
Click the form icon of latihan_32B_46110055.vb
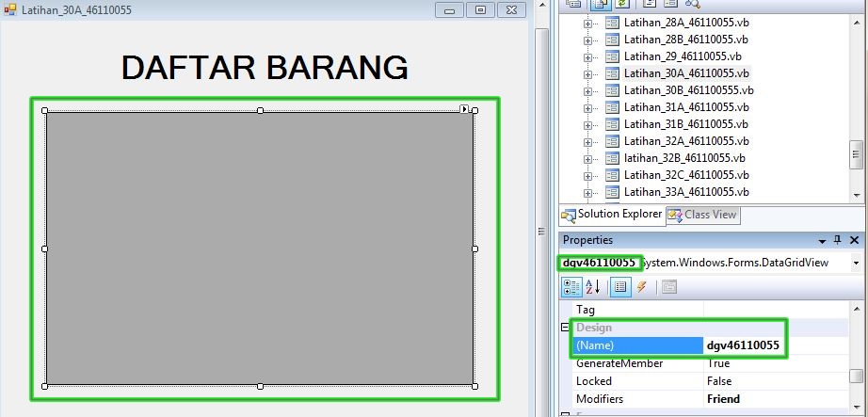point(612,158)
